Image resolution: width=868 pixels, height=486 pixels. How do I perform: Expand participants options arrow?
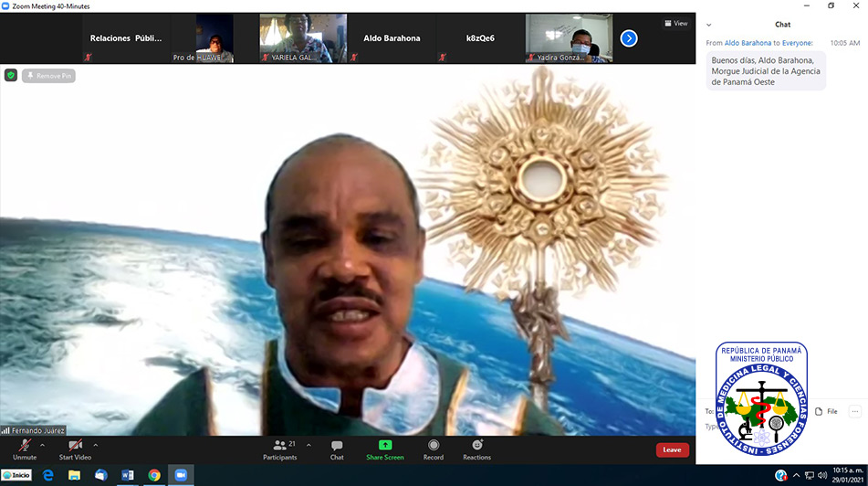pos(309,445)
